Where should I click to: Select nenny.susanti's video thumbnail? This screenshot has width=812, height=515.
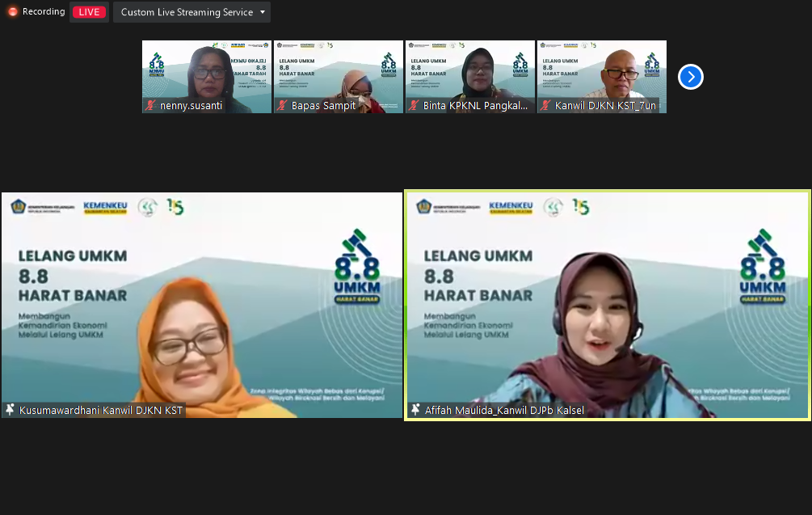pos(206,73)
